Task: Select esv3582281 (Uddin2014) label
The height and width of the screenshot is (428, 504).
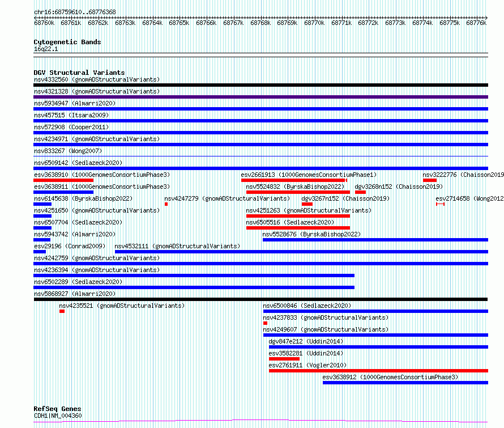Action: point(306,353)
